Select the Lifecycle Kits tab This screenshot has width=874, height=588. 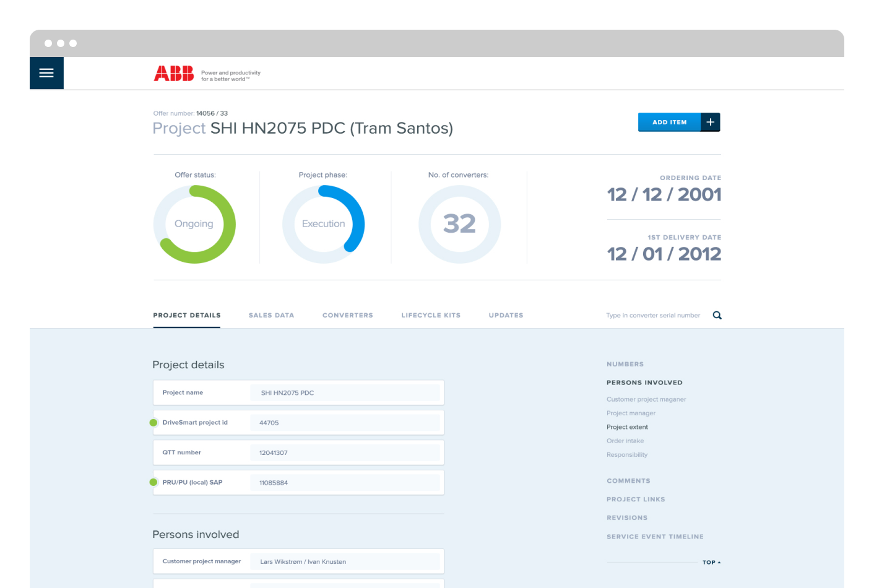[x=431, y=316]
